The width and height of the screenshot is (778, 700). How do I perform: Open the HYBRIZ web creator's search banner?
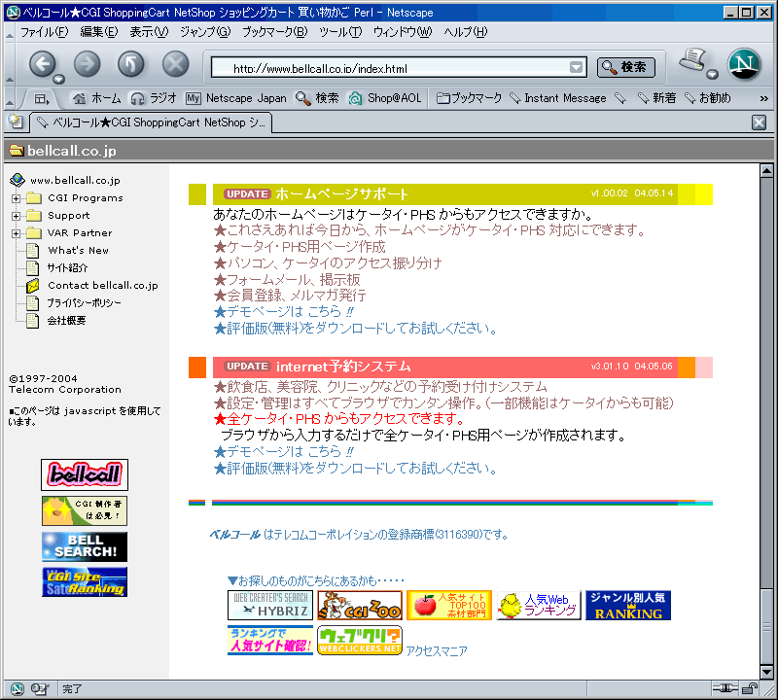tap(270, 605)
